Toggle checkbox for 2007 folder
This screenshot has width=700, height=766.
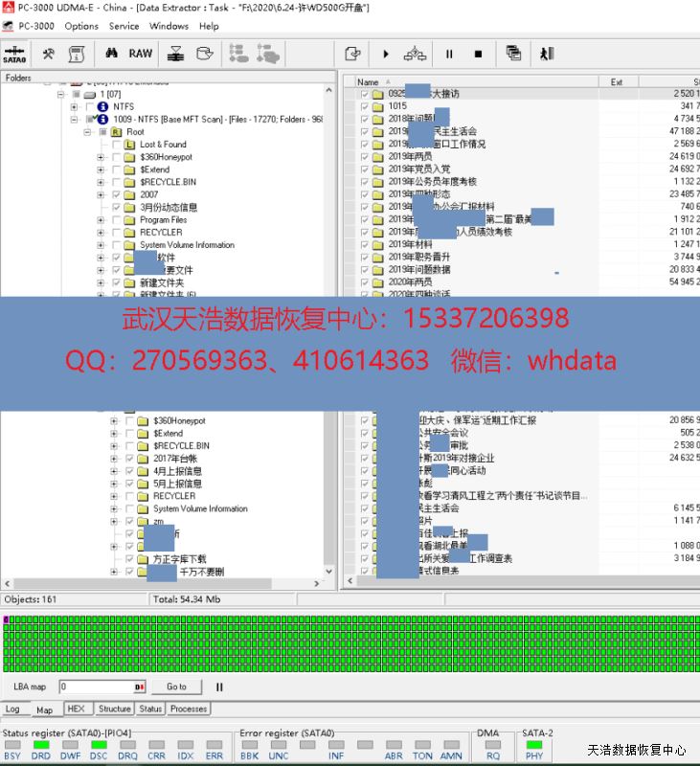116,194
